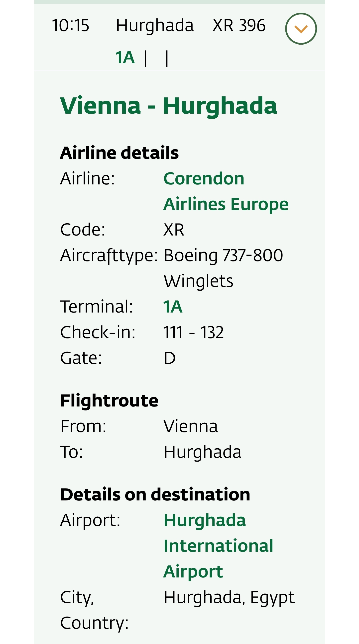This screenshot has height=644, width=359.
Task: Click the To value Hurghada
Action: click(x=202, y=452)
